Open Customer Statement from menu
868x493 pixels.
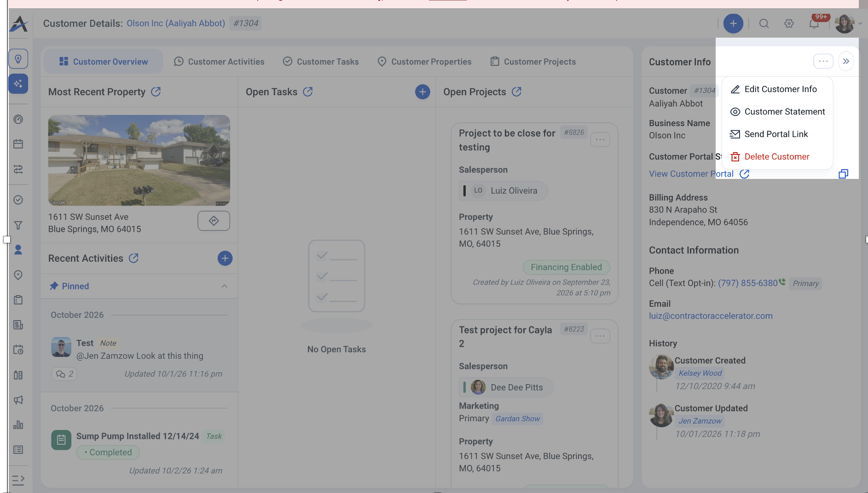pyautogui.click(x=777, y=112)
